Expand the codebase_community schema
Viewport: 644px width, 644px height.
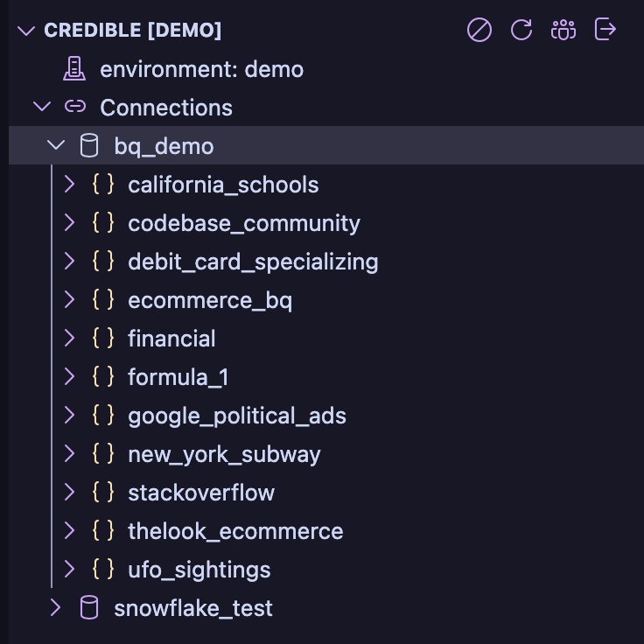coord(69,222)
